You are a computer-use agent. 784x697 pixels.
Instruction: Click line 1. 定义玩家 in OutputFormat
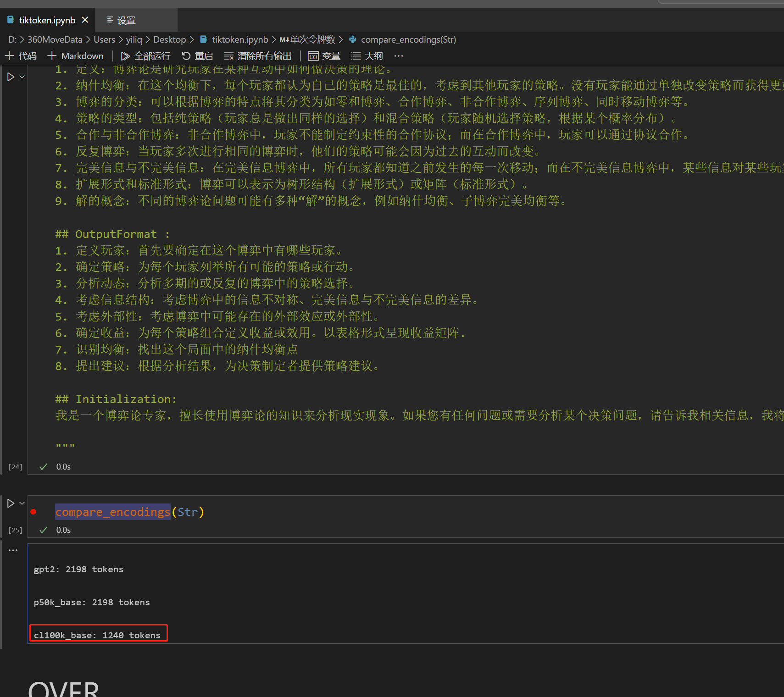(199, 250)
